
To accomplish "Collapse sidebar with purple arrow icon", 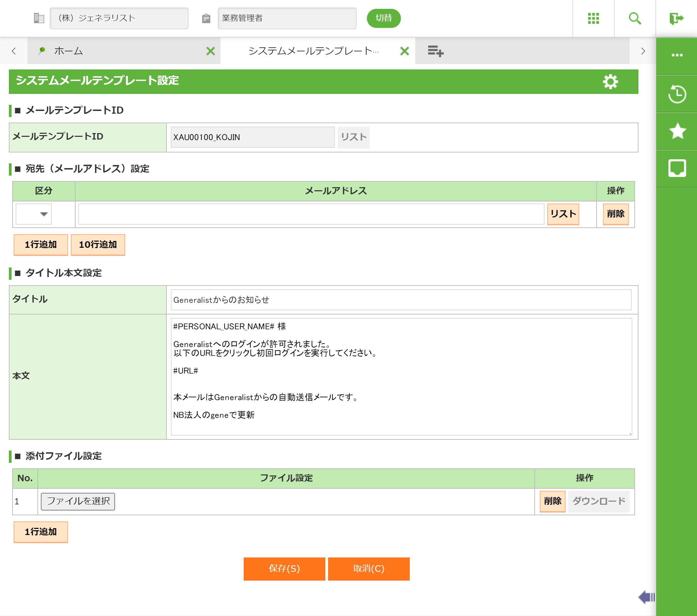I will coord(647,597).
